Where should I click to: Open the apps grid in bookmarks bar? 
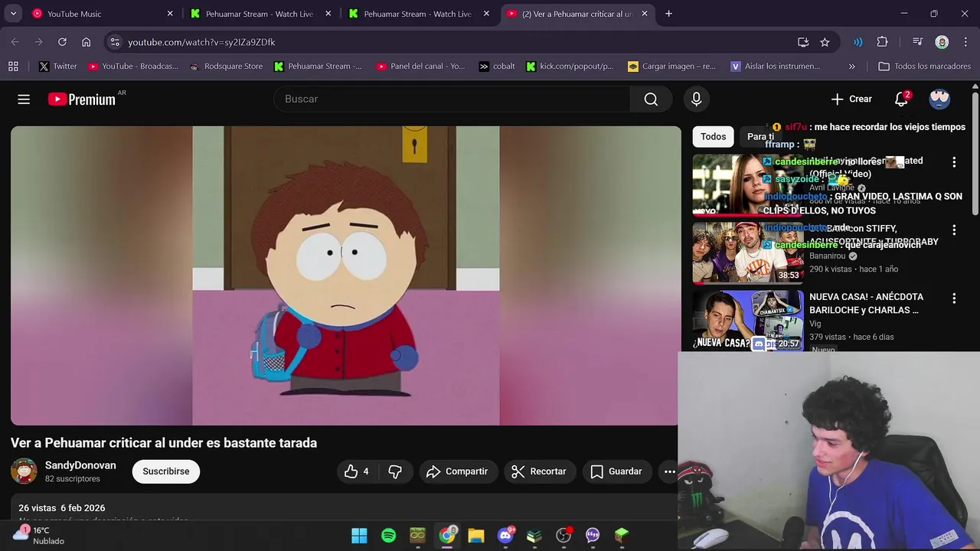[x=13, y=67]
